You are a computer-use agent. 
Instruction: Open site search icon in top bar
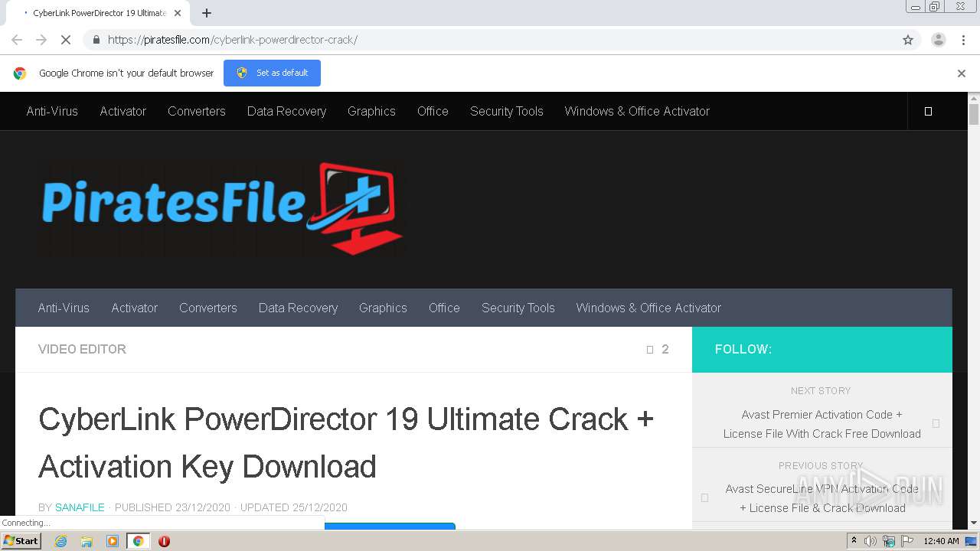coord(928,111)
